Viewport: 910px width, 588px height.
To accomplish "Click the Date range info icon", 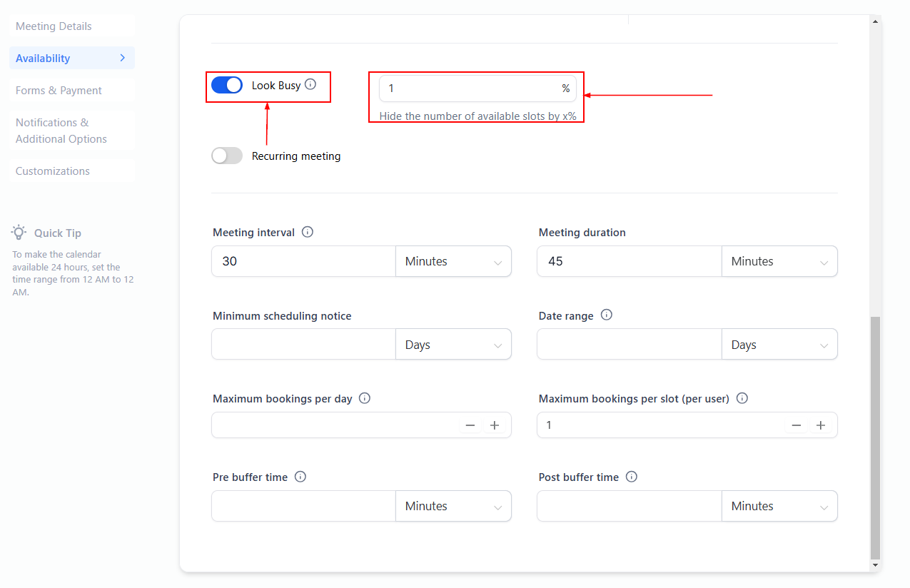I will 607,315.
